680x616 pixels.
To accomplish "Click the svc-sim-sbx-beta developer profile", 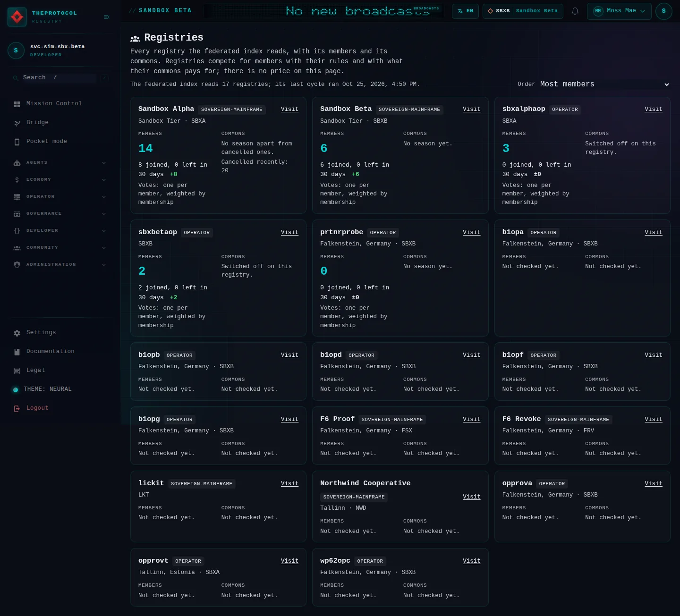I will pos(60,50).
